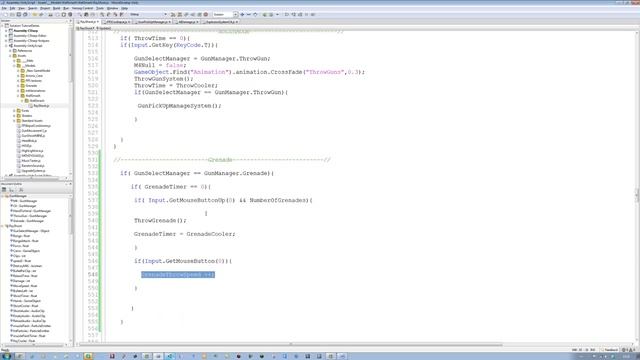Click the Save toolbar icon

tap(18, 14)
